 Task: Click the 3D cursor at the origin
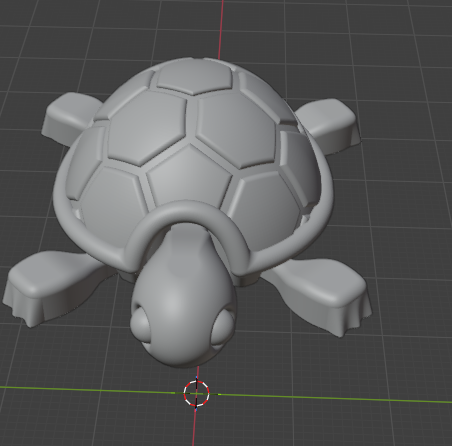coord(197,394)
